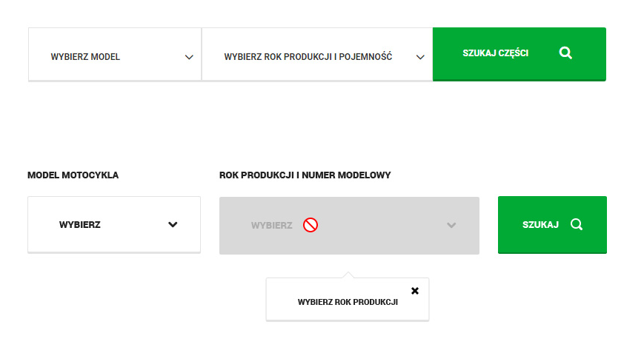This screenshot has width=644, height=353.
Task: Expand the ROK PRODUKCJI I POJEMNOŚĆ chevron
Action: tap(420, 57)
